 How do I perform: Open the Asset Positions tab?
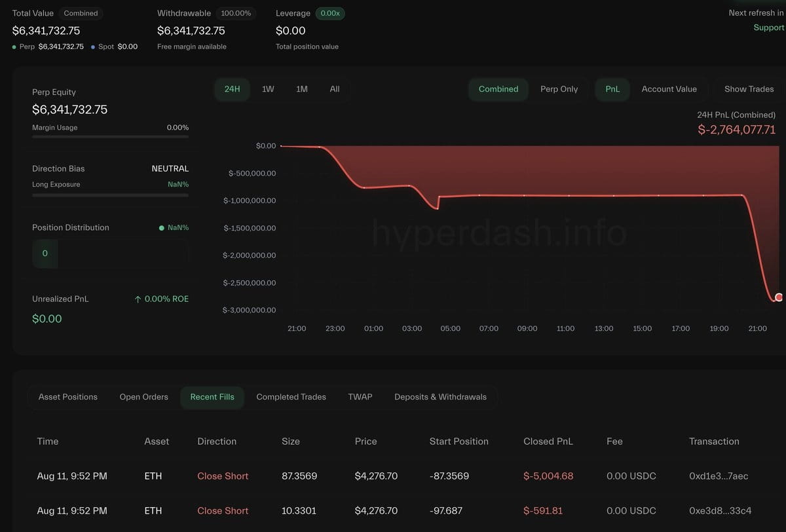(x=68, y=397)
